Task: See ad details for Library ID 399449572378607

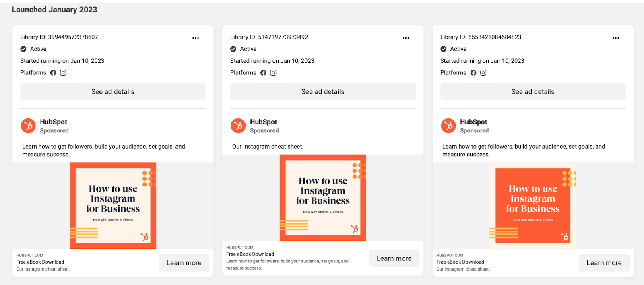Action: (x=113, y=92)
